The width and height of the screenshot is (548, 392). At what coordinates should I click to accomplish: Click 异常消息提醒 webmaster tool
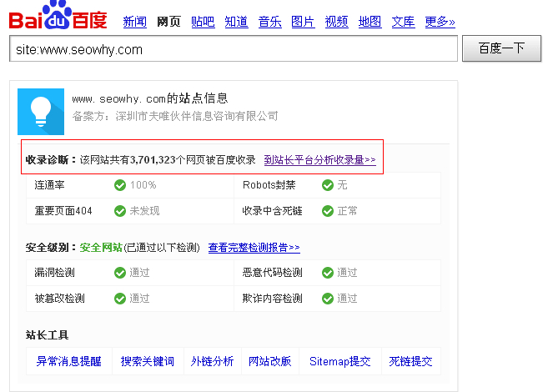tap(69, 361)
